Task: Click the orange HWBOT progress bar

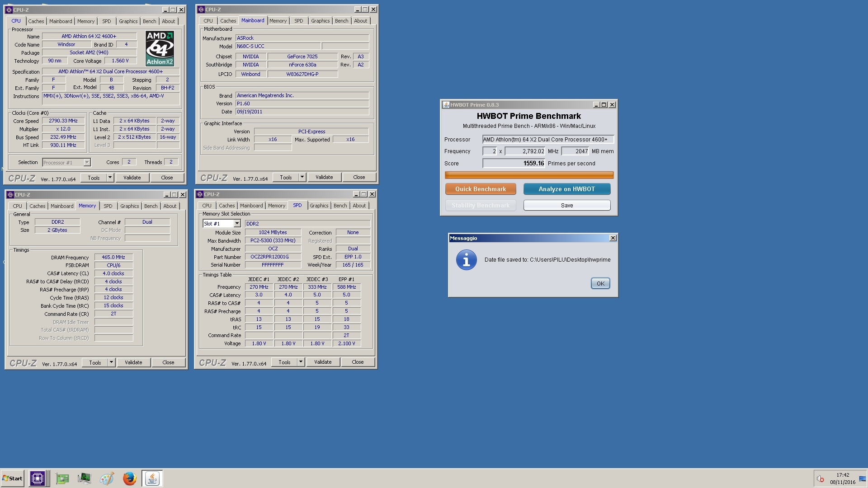Action: coord(529,175)
